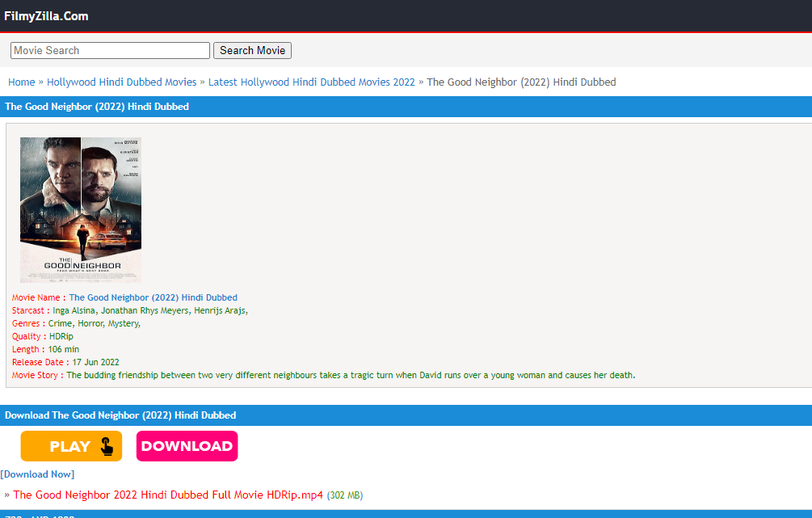Click the FilmyZilla.Com site logo
The height and width of the screenshot is (518, 812).
(x=46, y=16)
